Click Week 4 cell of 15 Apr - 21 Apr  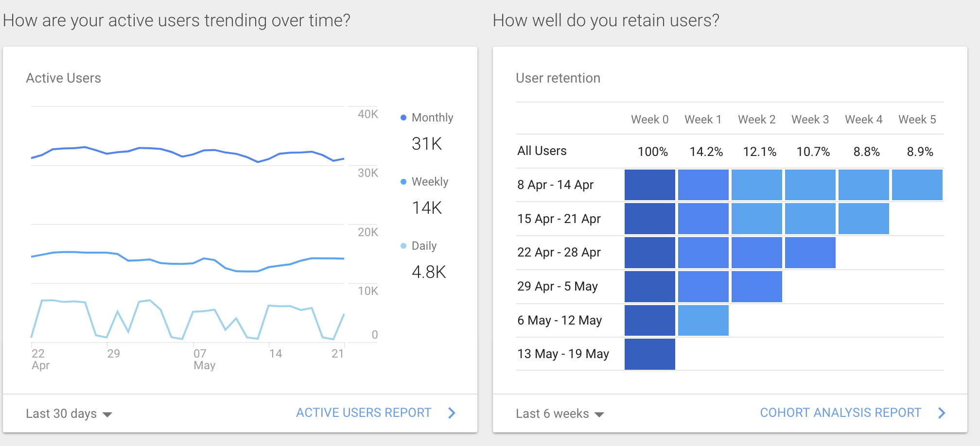863,219
